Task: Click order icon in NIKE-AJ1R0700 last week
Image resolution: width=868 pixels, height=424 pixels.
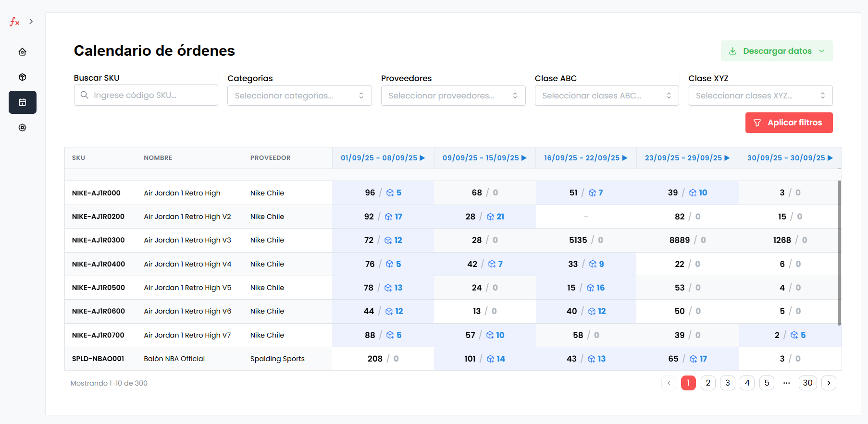Action: (x=794, y=335)
